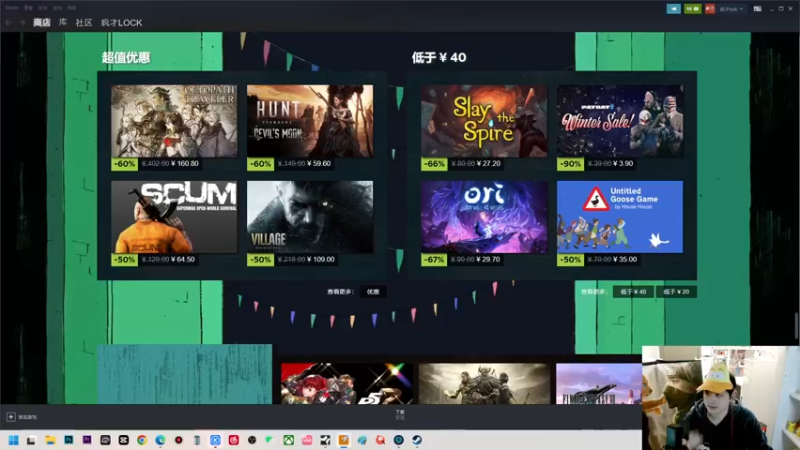Open the Untitled Goose Game deal
Screen dimensions: 800x450
click(620, 217)
